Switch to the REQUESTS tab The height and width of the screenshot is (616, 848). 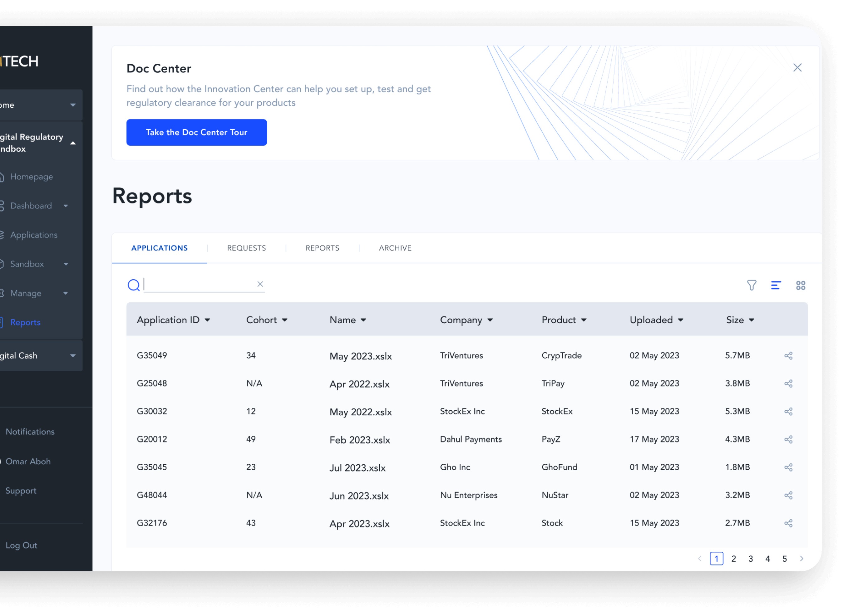tap(246, 248)
